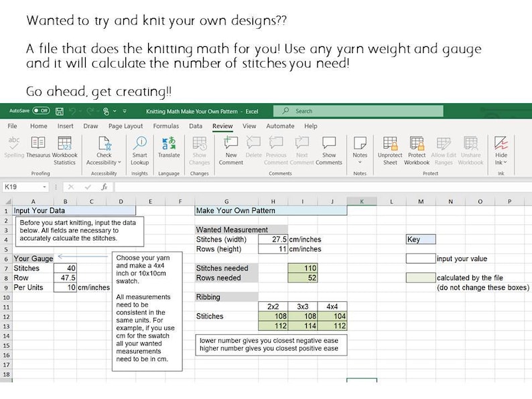
Task: Select column K header
Action: tap(362, 202)
